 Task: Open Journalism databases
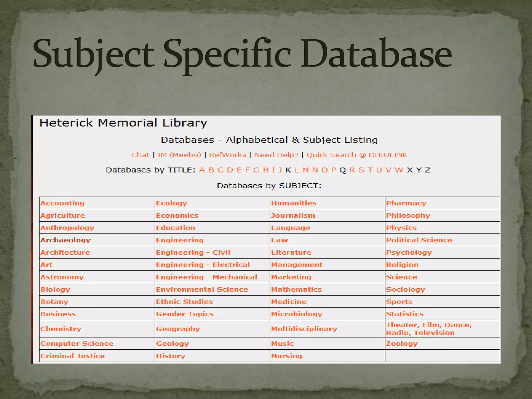[x=293, y=216]
